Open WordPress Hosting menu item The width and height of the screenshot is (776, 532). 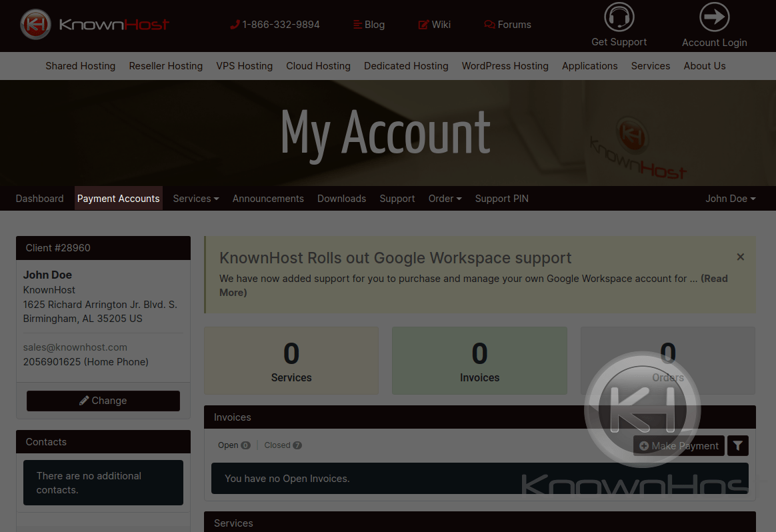click(x=505, y=66)
